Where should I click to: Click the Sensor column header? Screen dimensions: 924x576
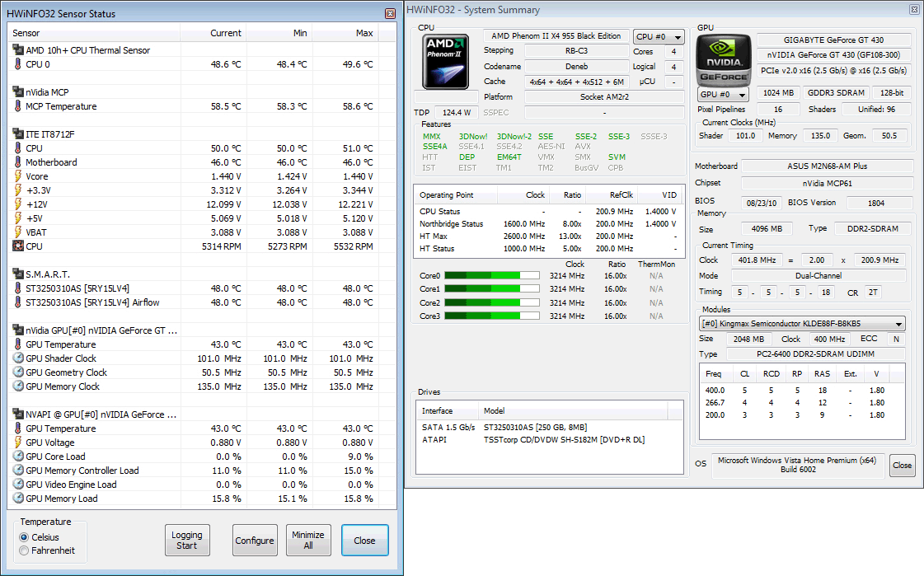click(x=94, y=33)
